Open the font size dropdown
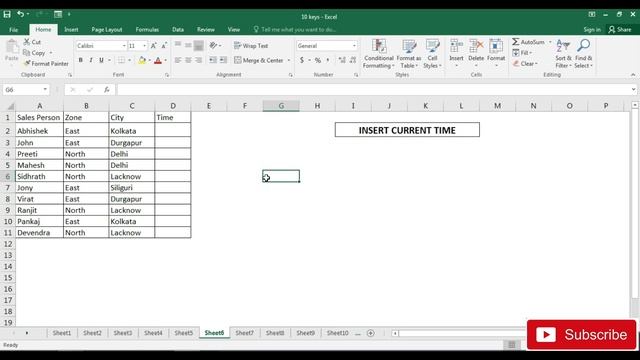 tap(144, 46)
